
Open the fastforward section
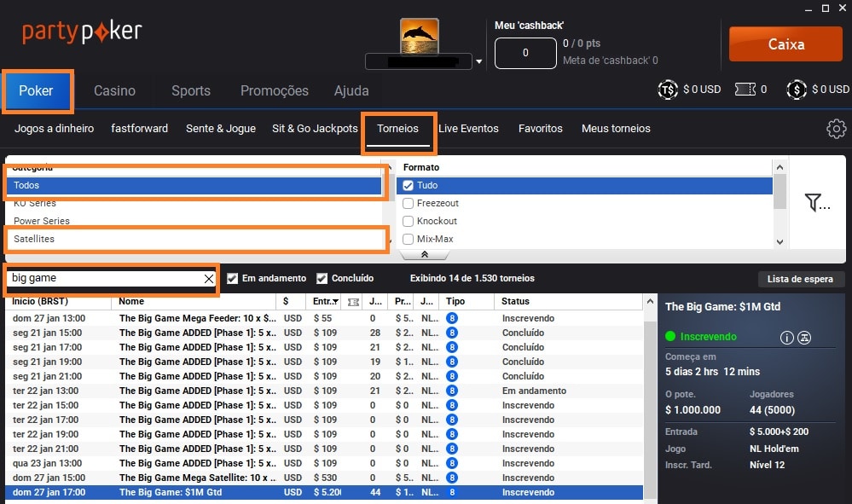pos(140,129)
